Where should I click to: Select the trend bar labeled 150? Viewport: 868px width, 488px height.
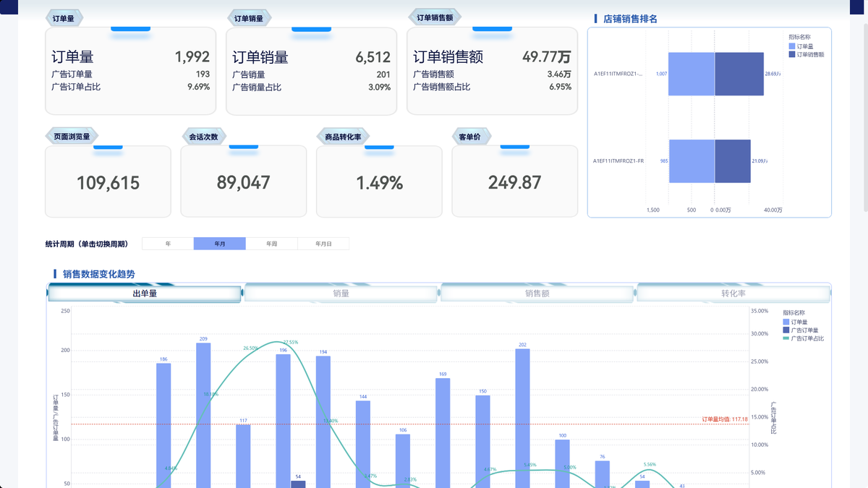tap(482, 441)
